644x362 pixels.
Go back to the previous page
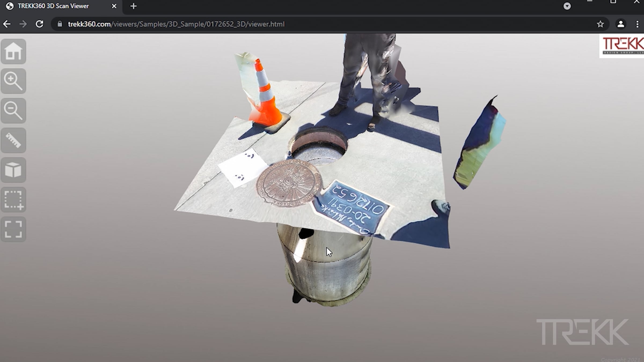coord(7,24)
